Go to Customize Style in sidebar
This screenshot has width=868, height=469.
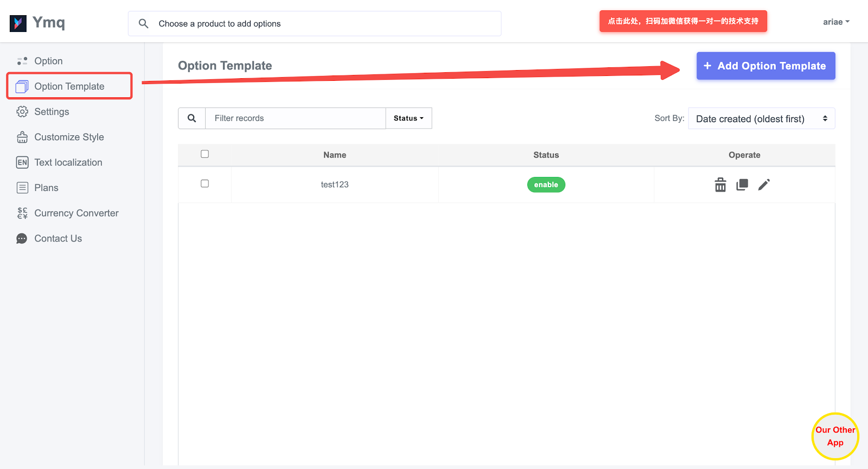coord(69,137)
